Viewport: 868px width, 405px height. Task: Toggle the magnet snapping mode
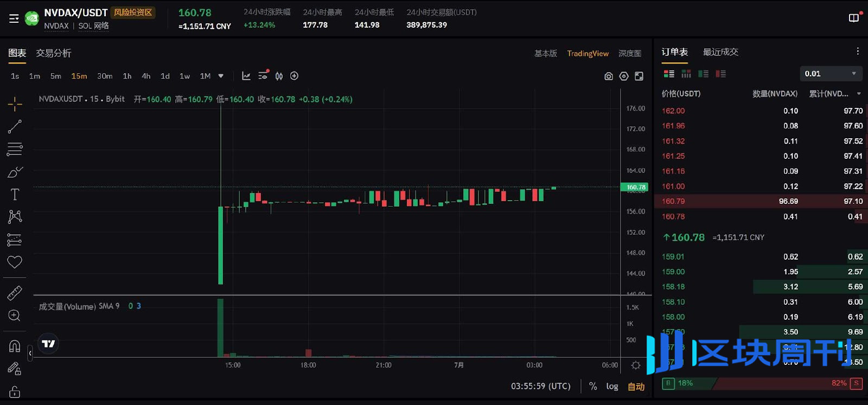tap(15, 346)
